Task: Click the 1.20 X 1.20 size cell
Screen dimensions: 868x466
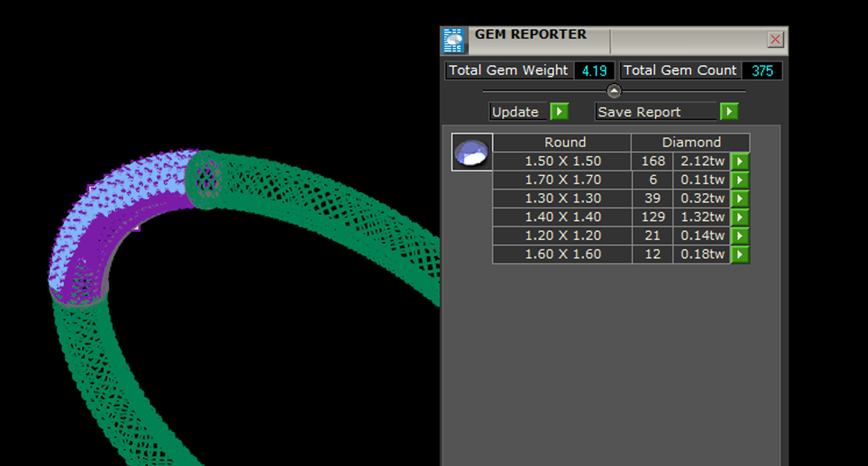Action: point(562,235)
